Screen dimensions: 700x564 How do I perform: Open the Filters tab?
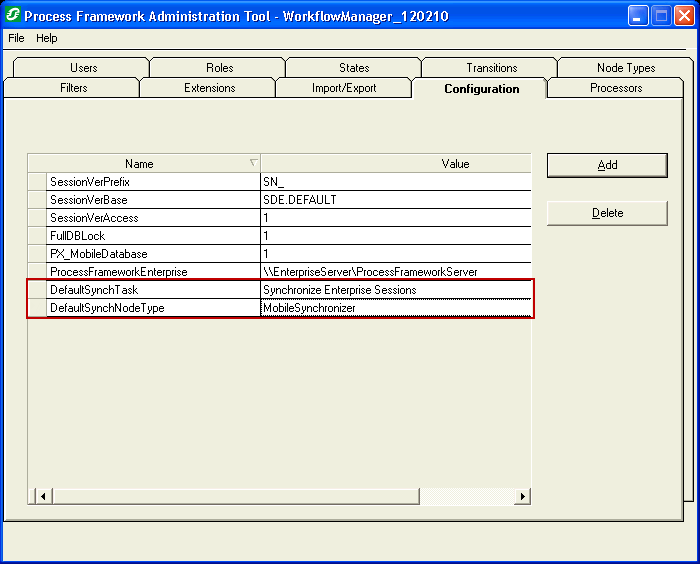73,88
